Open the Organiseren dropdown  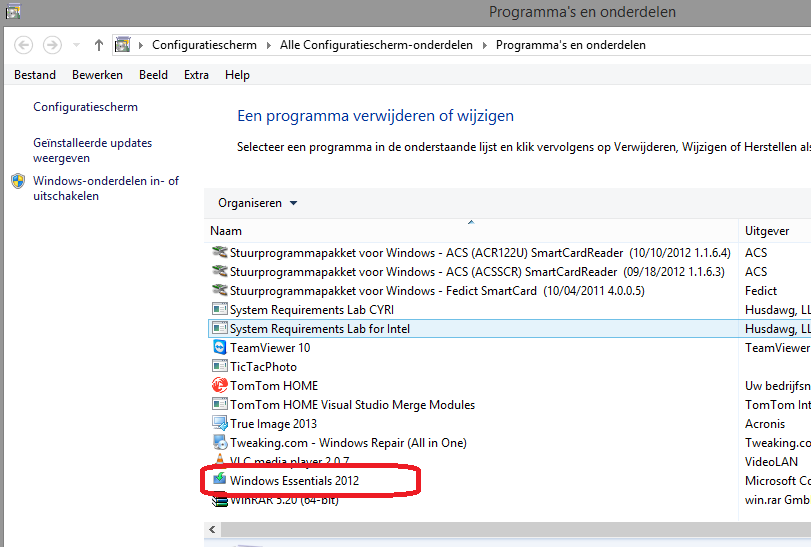pyautogui.click(x=258, y=203)
